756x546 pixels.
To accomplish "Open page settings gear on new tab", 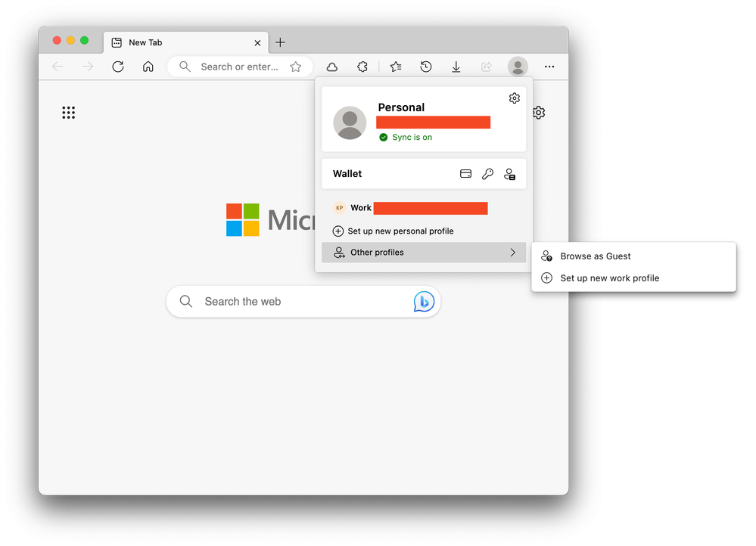I will [x=539, y=113].
